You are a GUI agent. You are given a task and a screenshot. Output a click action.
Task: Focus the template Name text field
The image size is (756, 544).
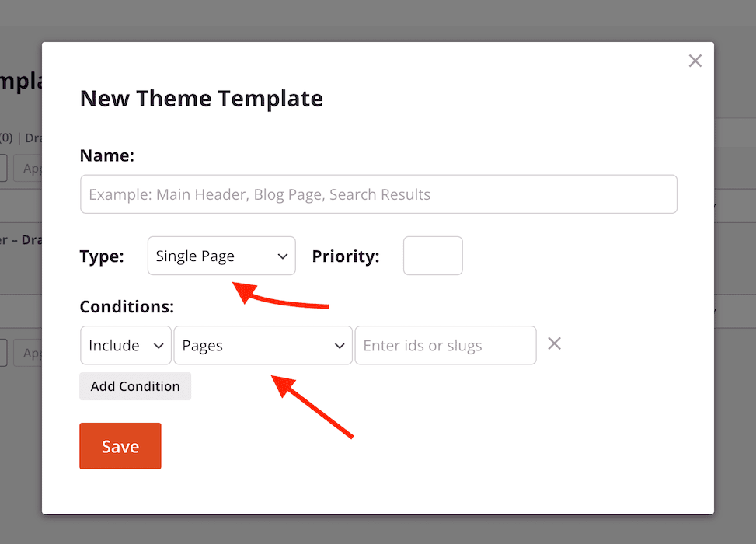[x=378, y=194]
